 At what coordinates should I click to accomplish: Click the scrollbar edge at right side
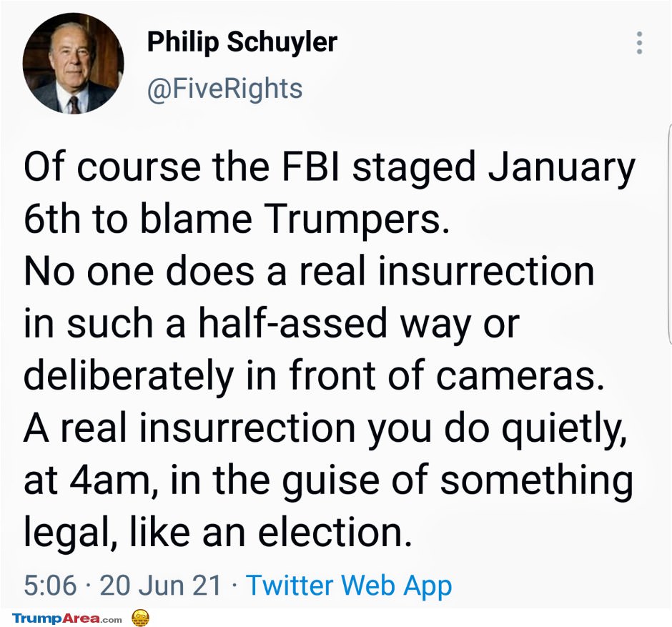[669, 234]
